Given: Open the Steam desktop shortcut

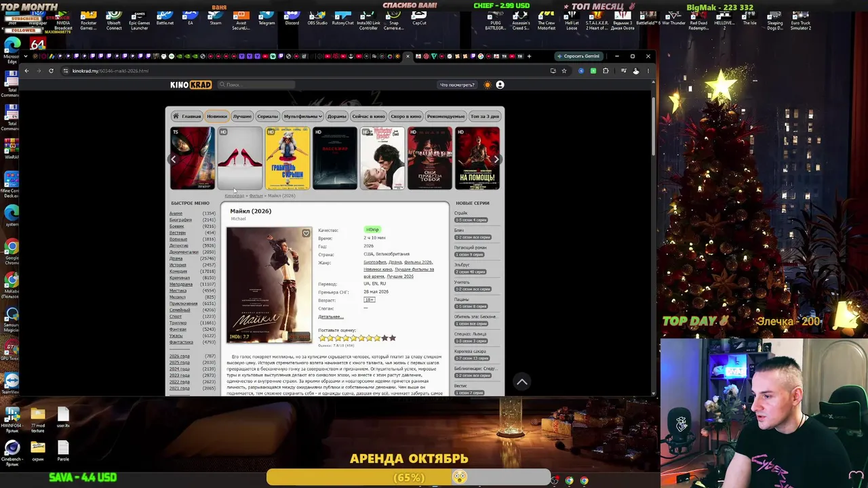Looking at the screenshot, I should 216,19.
